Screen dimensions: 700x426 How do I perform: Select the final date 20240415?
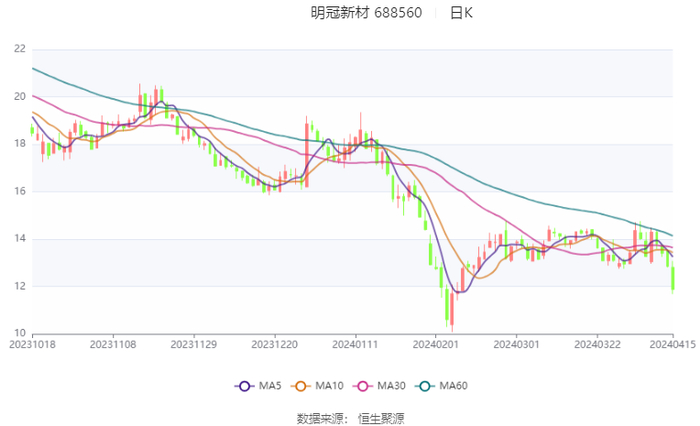pyautogui.click(x=672, y=344)
